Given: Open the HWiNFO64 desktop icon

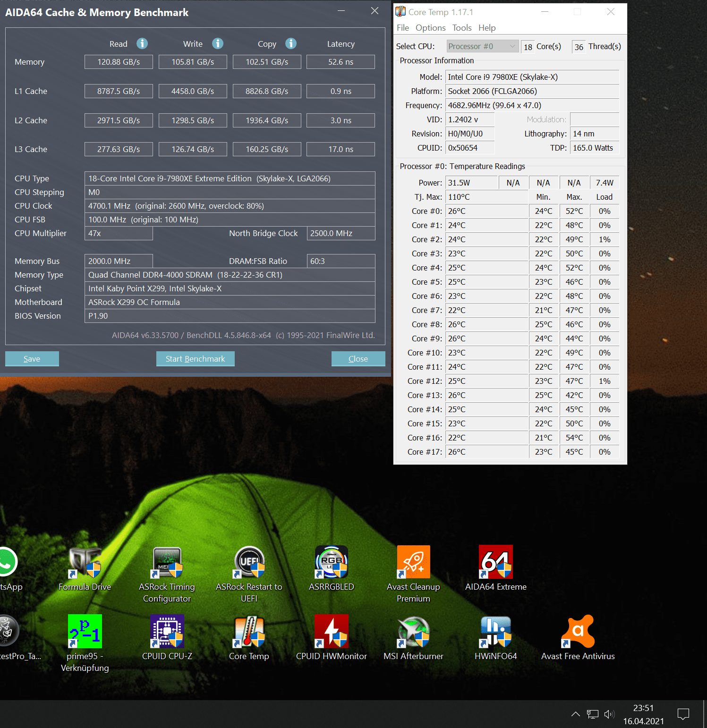Looking at the screenshot, I should (x=496, y=637).
